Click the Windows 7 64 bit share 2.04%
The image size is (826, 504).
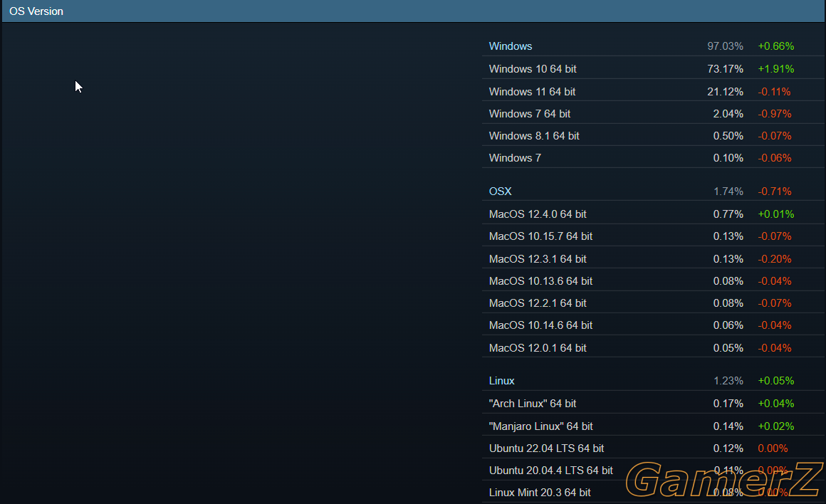point(728,114)
